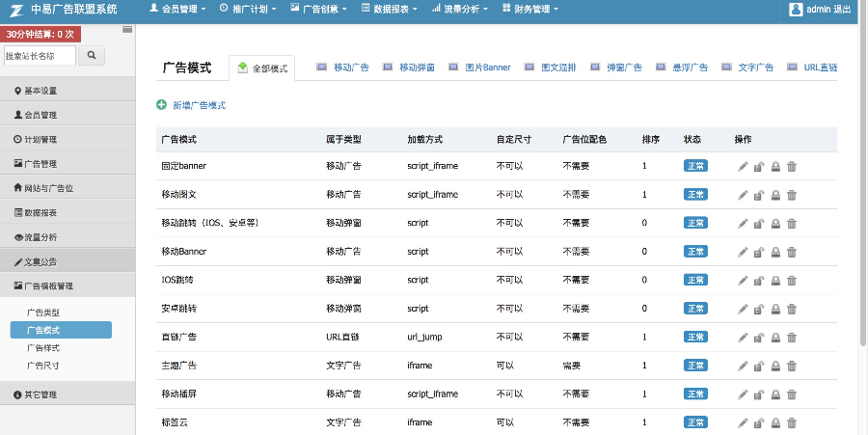The height and width of the screenshot is (435, 868).
Task: Open the 推广计划 dropdown menu
Action: pos(248,9)
